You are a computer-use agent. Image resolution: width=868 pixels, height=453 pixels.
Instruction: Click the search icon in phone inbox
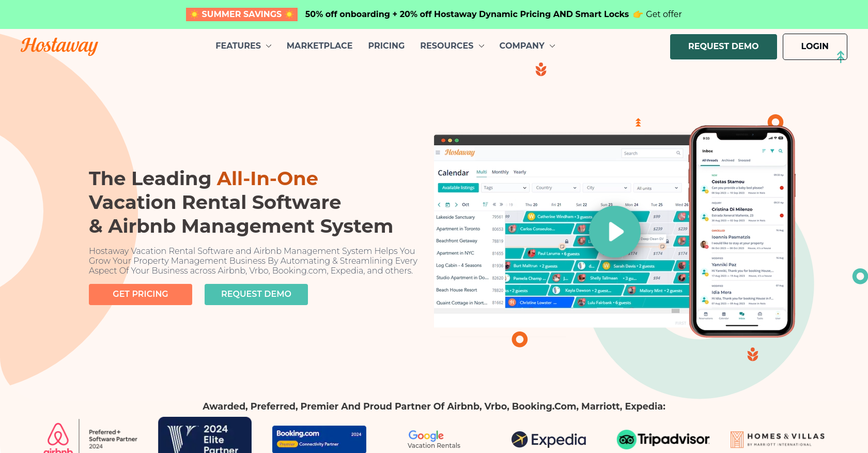(780, 151)
